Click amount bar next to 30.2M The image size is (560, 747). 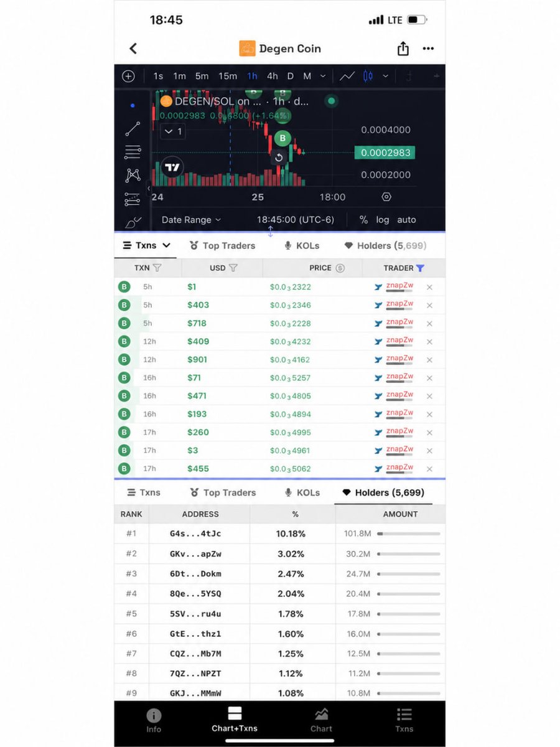(408, 553)
